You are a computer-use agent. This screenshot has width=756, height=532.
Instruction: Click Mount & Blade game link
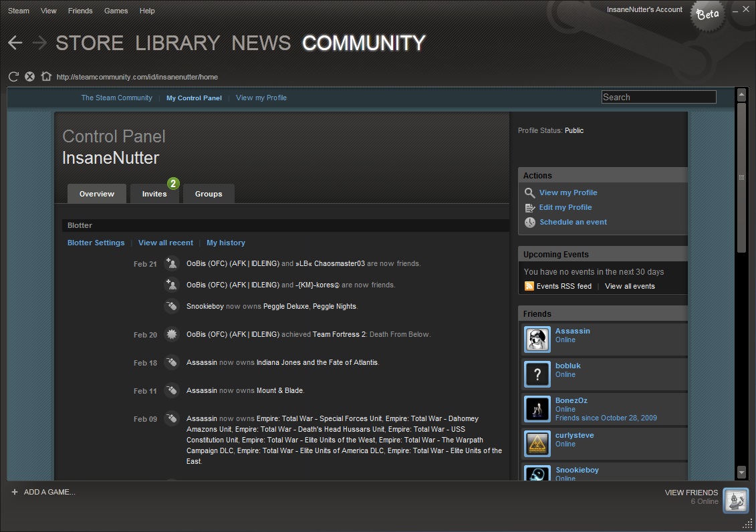279,390
